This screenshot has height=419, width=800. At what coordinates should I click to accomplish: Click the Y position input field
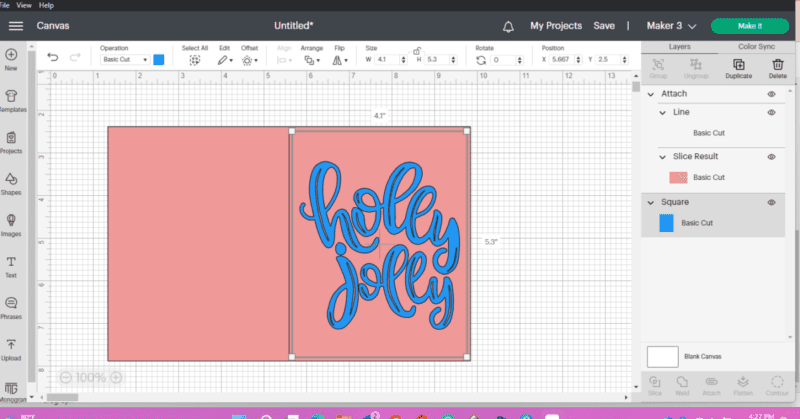point(608,60)
